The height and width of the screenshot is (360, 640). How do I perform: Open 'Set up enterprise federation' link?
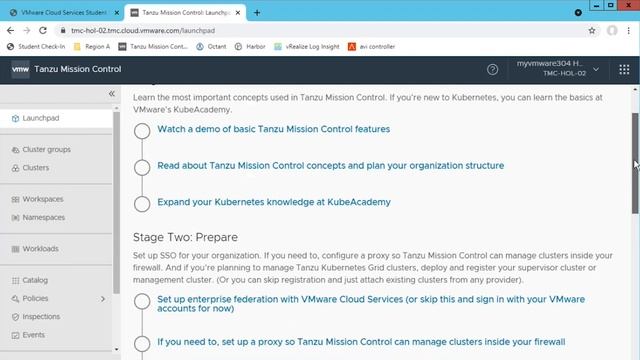(371, 304)
